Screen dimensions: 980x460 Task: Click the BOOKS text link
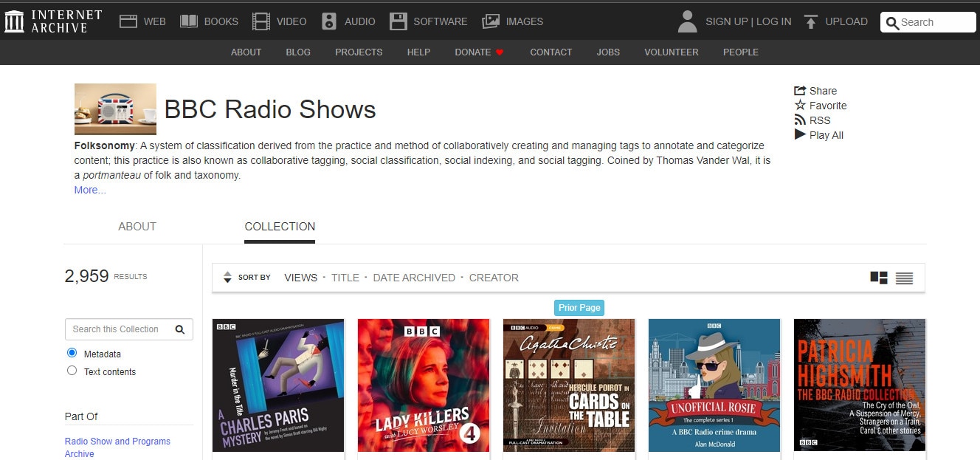[x=221, y=21]
